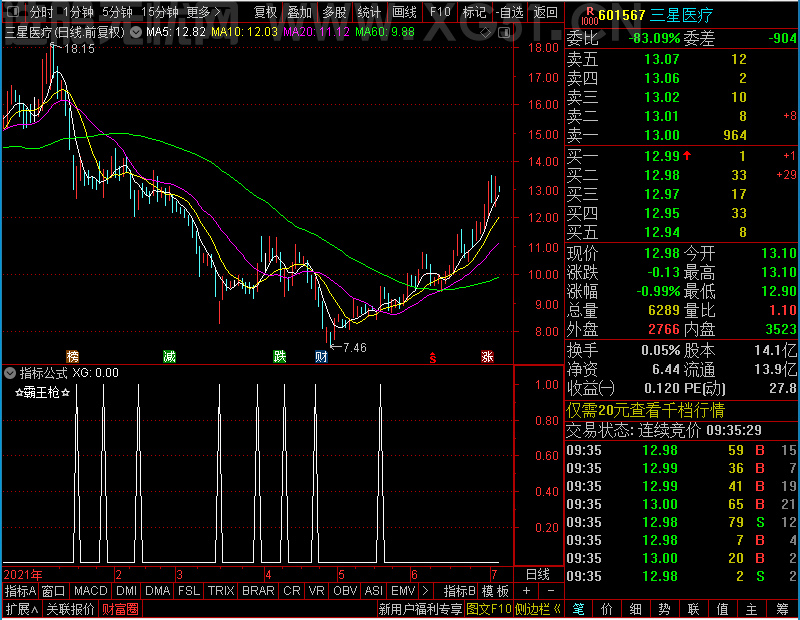Select MACD indicator
Image resolution: width=800 pixels, height=620 pixels.
pos(90,591)
